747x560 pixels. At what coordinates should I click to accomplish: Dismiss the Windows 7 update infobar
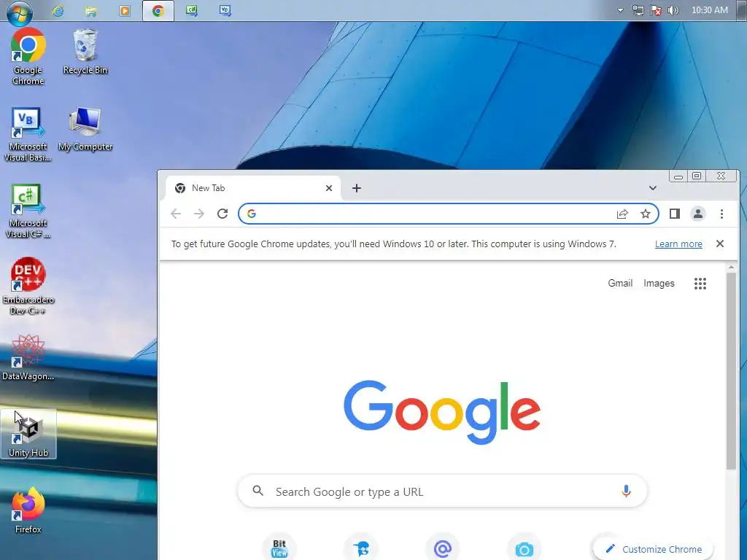click(x=720, y=244)
